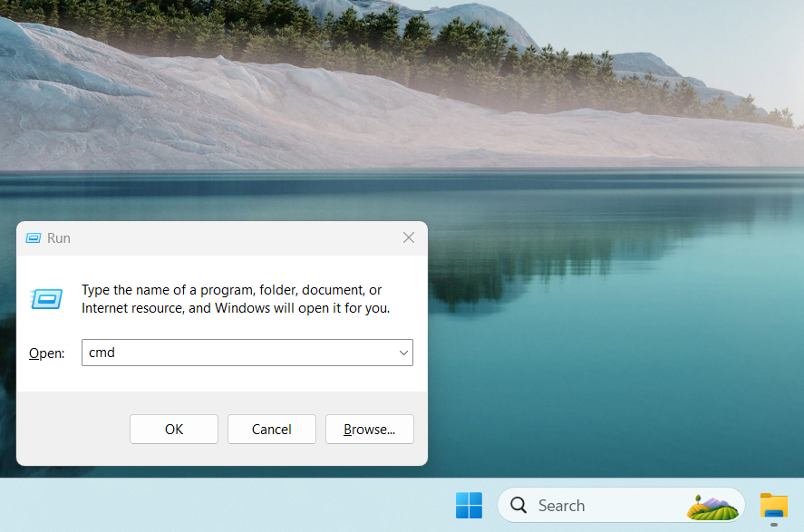The image size is (804, 532).
Task: Click OK to run cmd
Action: pyautogui.click(x=174, y=429)
